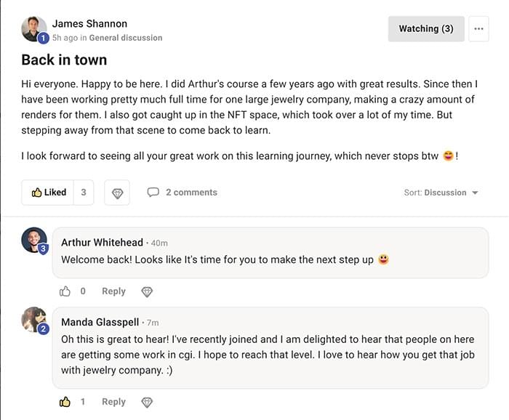
Task: Award diamond to Arthur Whitehead's comment
Action: [147, 292]
